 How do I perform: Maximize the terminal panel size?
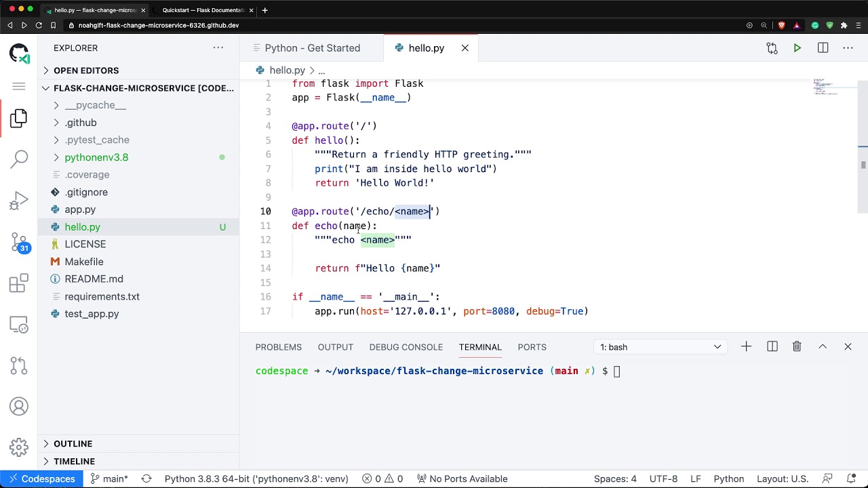pyautogui.click(x=823, y=347)
